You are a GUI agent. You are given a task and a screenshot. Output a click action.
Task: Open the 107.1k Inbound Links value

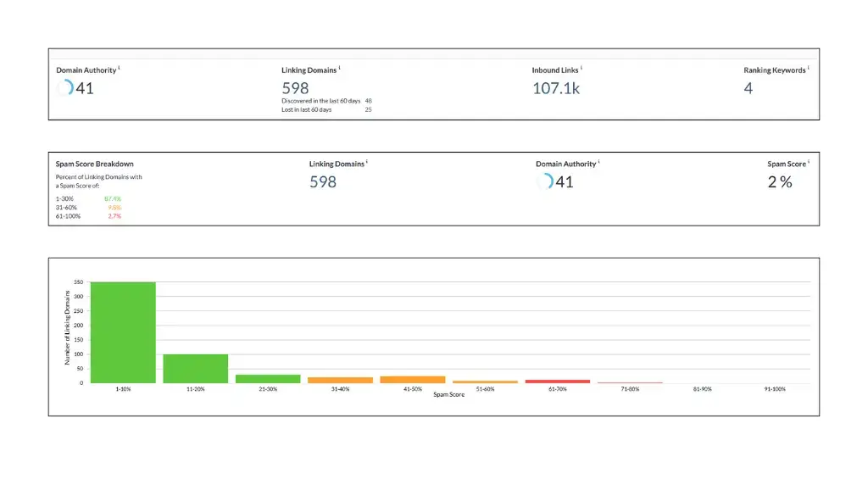[x=556, y=88]
